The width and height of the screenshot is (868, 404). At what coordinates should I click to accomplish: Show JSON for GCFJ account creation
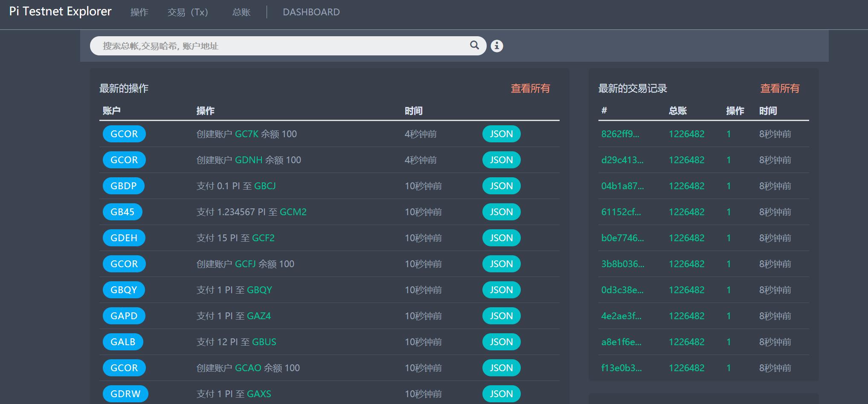(x=501, y=264)
